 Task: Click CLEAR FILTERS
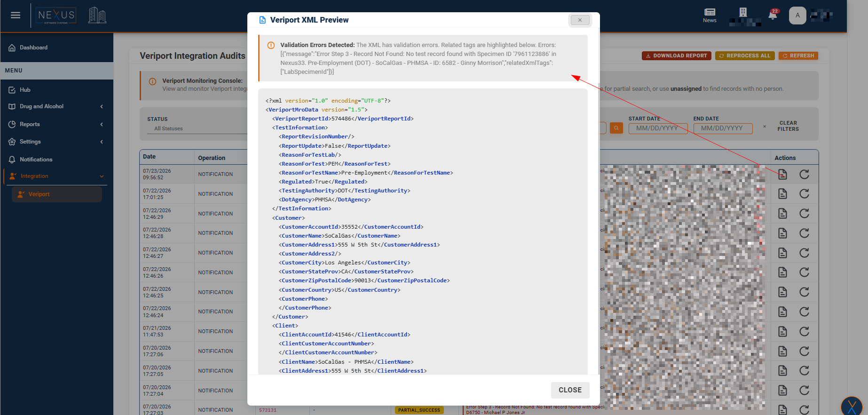tap(788, 126)
